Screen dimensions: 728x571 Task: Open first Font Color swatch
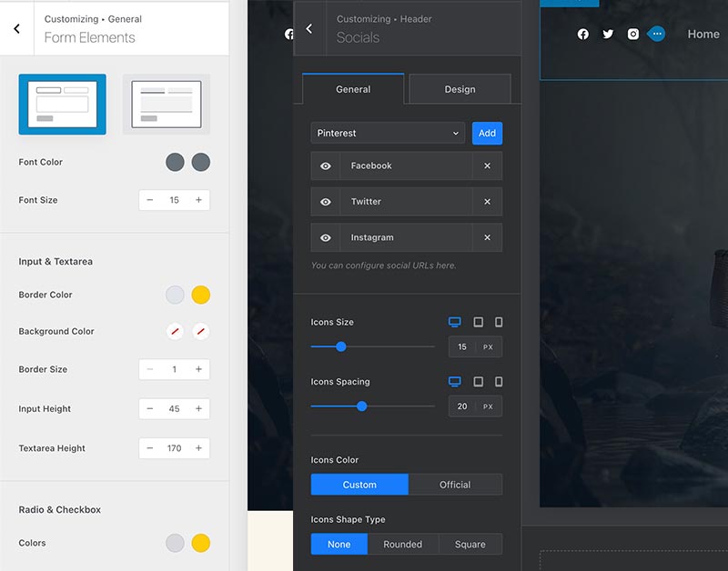(x=175, y=163)
